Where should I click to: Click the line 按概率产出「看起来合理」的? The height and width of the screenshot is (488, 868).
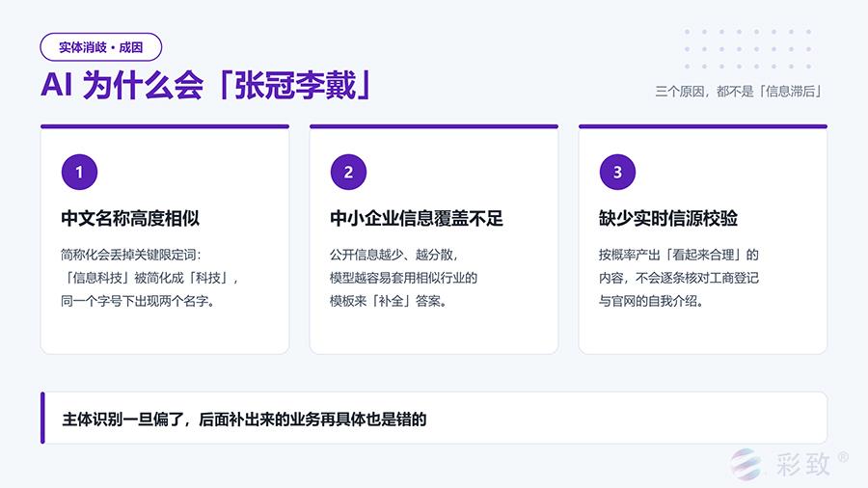678,255
